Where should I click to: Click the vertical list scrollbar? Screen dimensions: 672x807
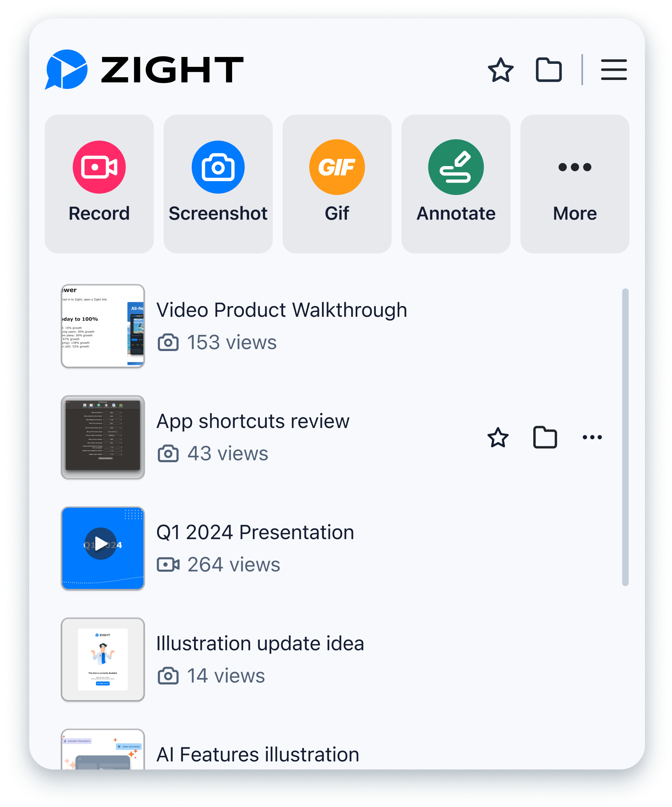(625, 437)
